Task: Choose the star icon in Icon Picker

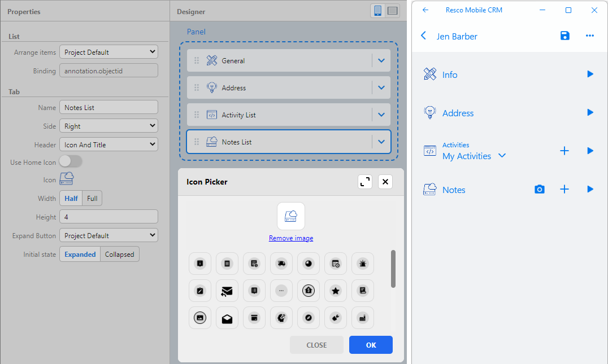Action: pyautogui.click(x=336, y=291)
